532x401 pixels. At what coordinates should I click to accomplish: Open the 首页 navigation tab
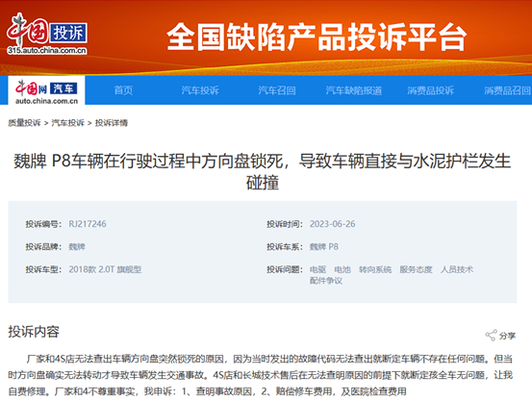coord(123,90)
